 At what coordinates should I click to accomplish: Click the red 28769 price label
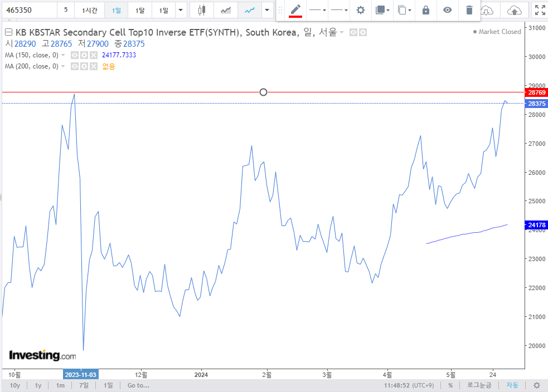tap(536, 92)
